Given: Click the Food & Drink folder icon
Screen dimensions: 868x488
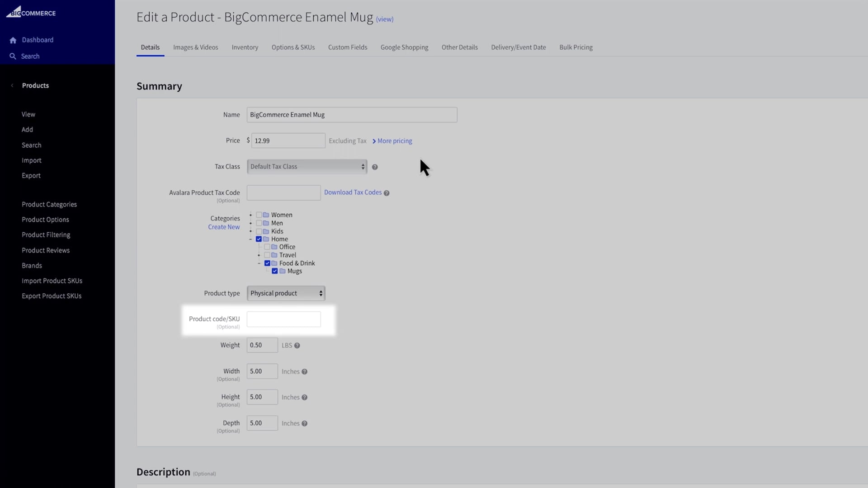Looking at the screenshot, I should click(274, 263).
